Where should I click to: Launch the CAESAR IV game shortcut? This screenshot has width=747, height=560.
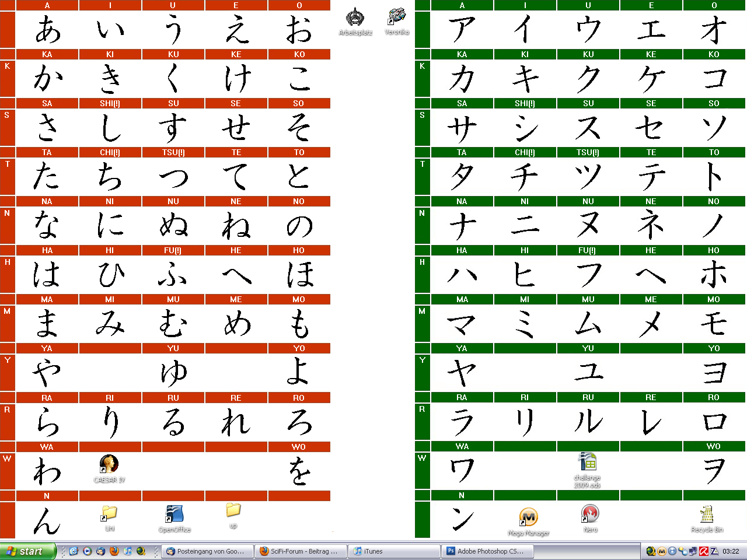pyautogui.click(x=109, y=466)
